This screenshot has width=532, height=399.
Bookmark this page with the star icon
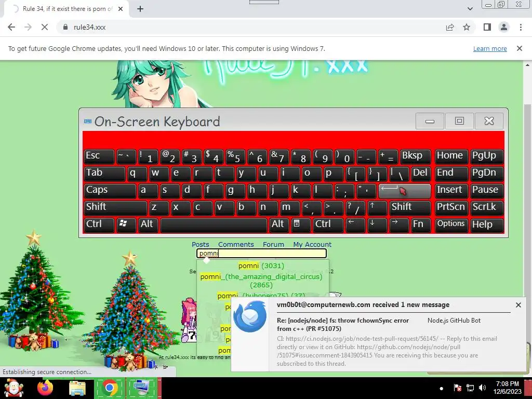(x=467, y=27)
